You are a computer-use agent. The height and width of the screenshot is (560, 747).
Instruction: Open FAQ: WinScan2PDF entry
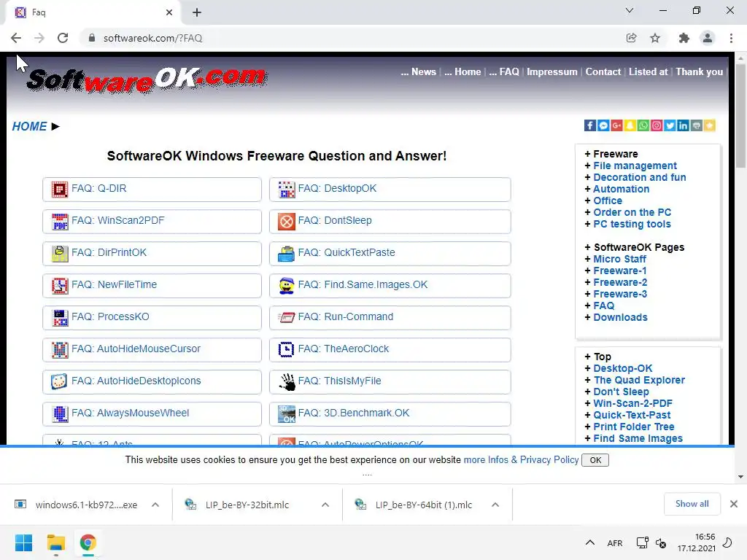(152, 221)
